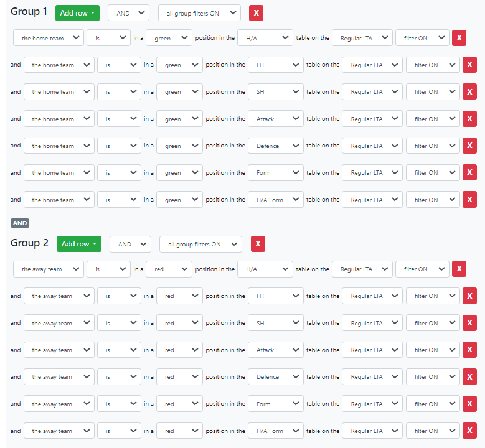
Task: Remove Group 2 away team SH row
Action: [469, 323]
